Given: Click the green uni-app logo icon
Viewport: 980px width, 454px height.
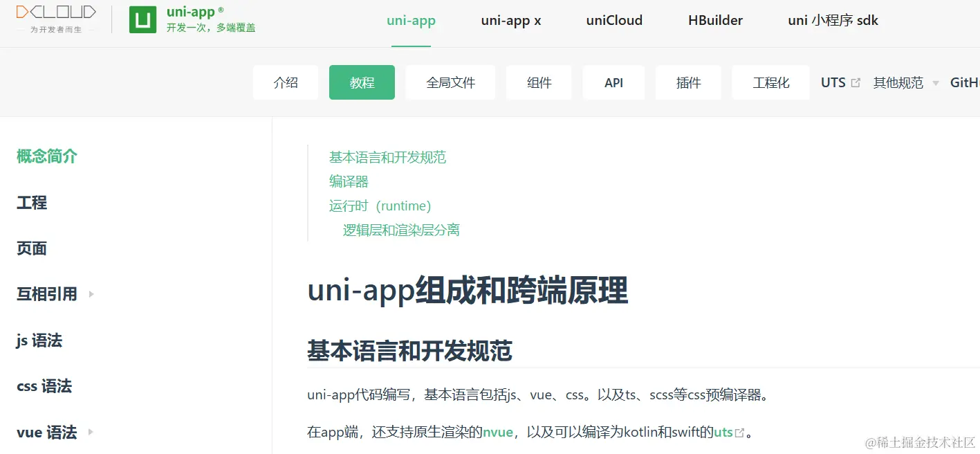Looking at the screenshot, I should coord(142,19).
